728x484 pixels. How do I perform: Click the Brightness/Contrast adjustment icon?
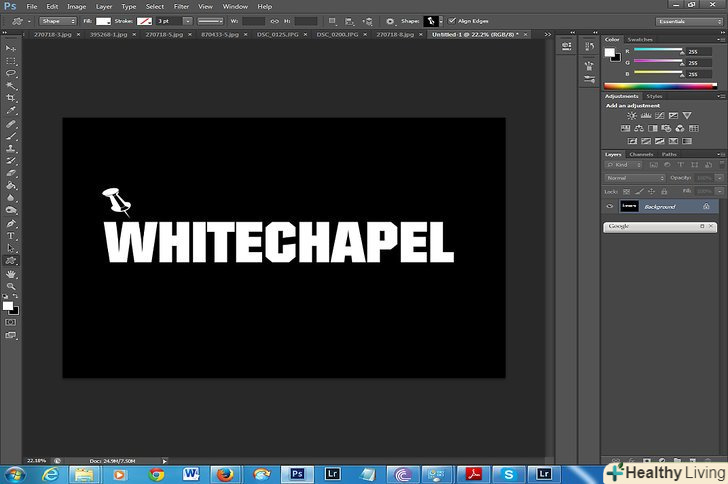[632, 116]
